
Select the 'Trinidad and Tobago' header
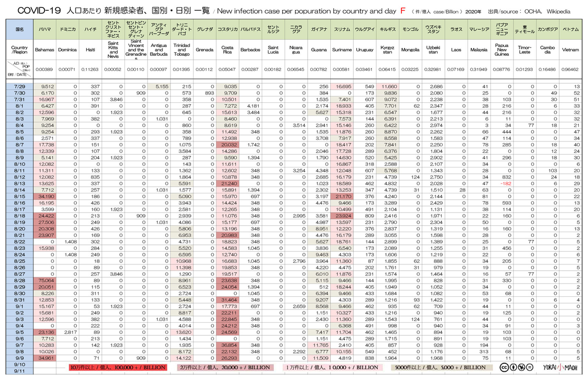point(181,49)
